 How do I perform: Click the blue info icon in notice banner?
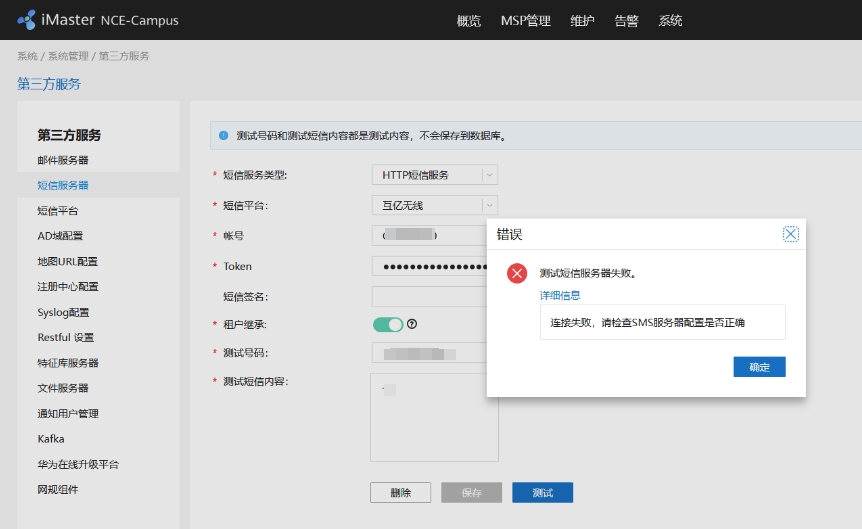[x=223, y=135]
